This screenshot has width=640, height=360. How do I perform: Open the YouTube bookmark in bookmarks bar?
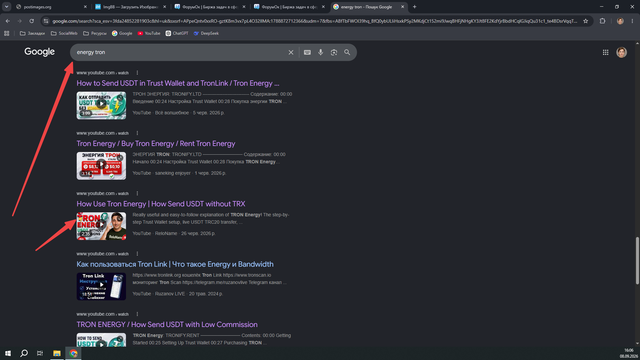(x=149, y=33)
